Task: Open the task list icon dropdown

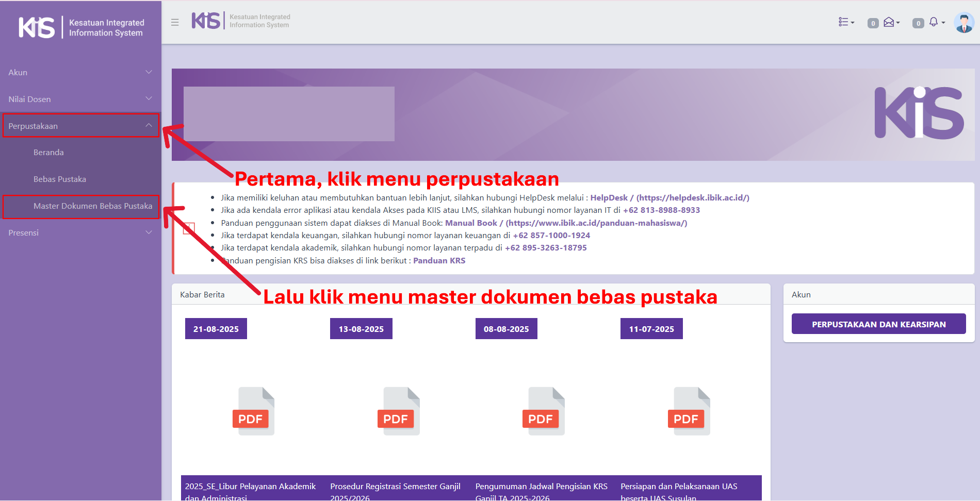Action: pyautogui.click(x=846, y=22)
